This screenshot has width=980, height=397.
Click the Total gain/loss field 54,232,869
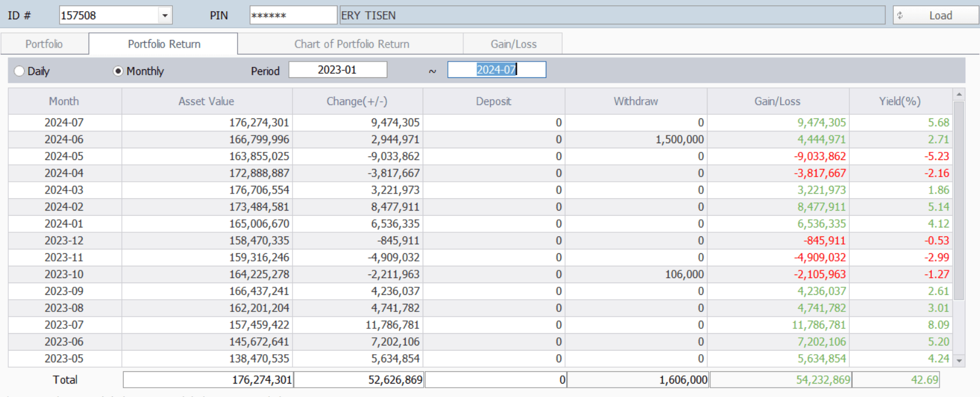pyautogui.click(x=781, y=380)
